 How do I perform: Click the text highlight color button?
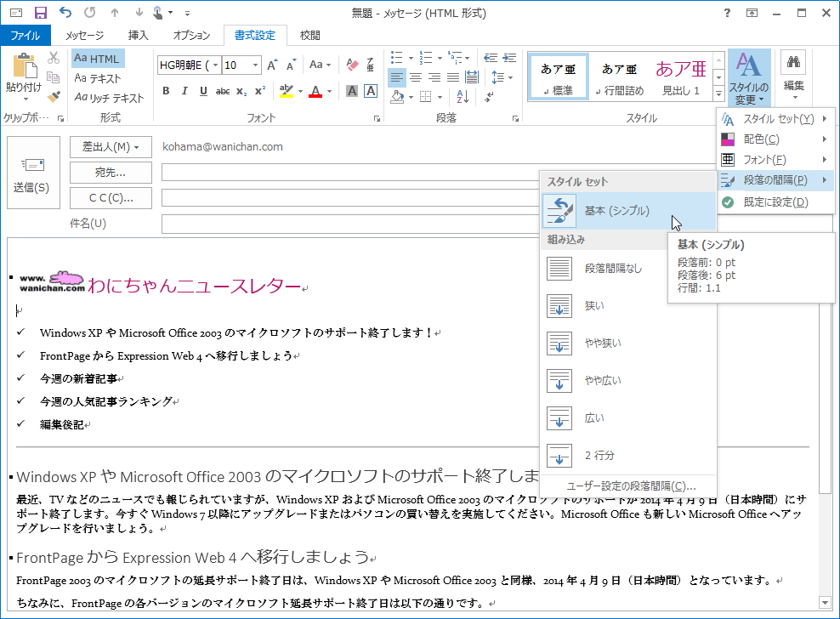(x=286, y=91)
